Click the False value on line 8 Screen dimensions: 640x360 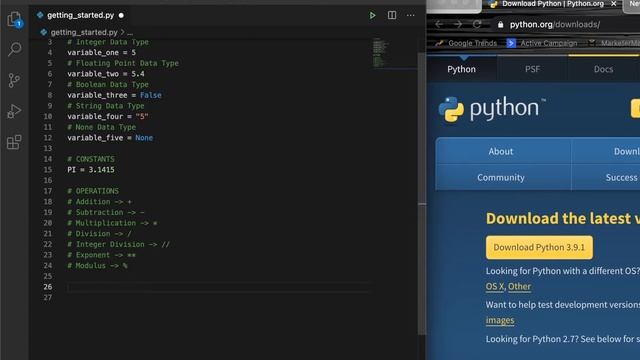point(151,95)
